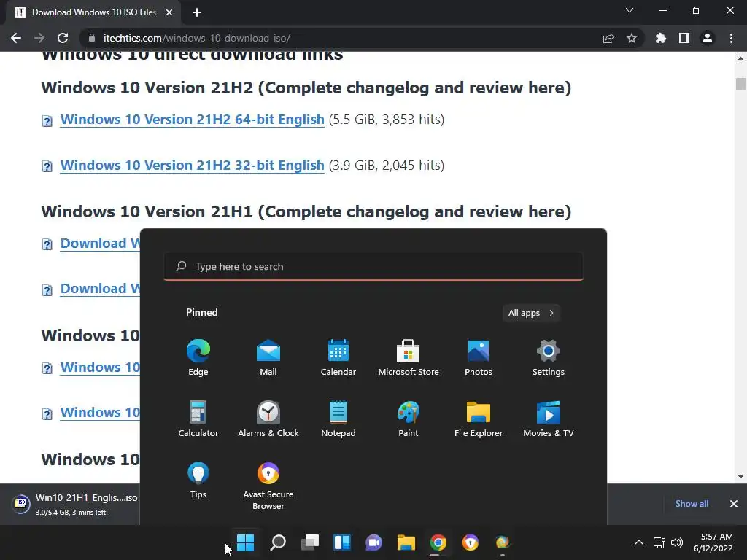The height and width of the screenshot is (560, 747).
Task: Focus the Type here to search box
Action: 373,266
